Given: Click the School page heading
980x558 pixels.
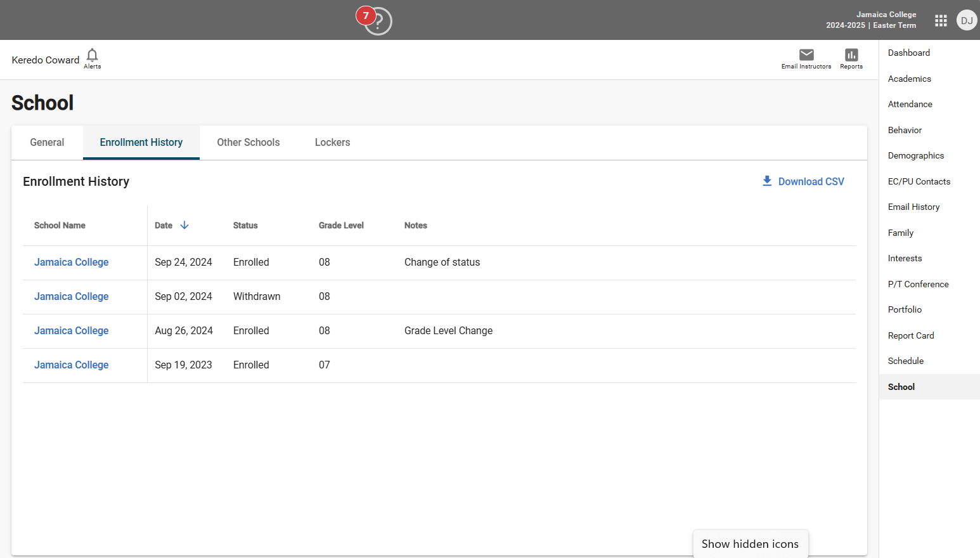Looking at the screenshot, I should (x=42, y=103).
